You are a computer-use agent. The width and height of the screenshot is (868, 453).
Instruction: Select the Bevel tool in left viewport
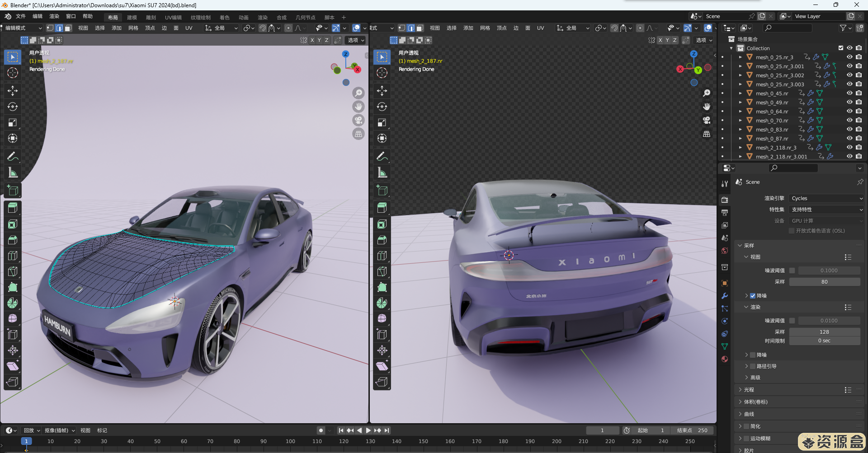(x=13, y=240)
